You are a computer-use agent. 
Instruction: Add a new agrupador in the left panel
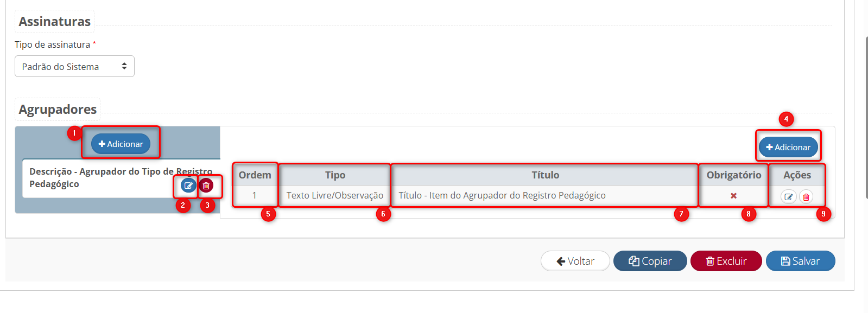(x=121, y=144)
